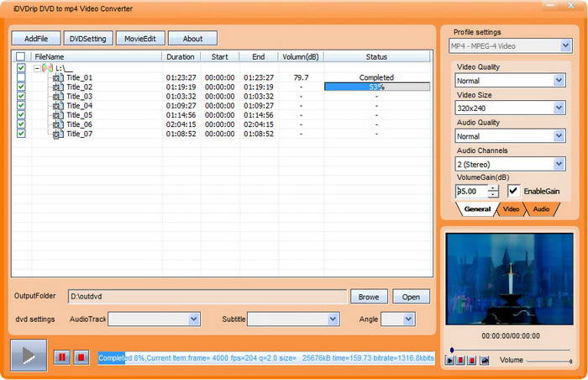
Task: Uncheck the Title_05 checkbox
Action: point(21,115)
